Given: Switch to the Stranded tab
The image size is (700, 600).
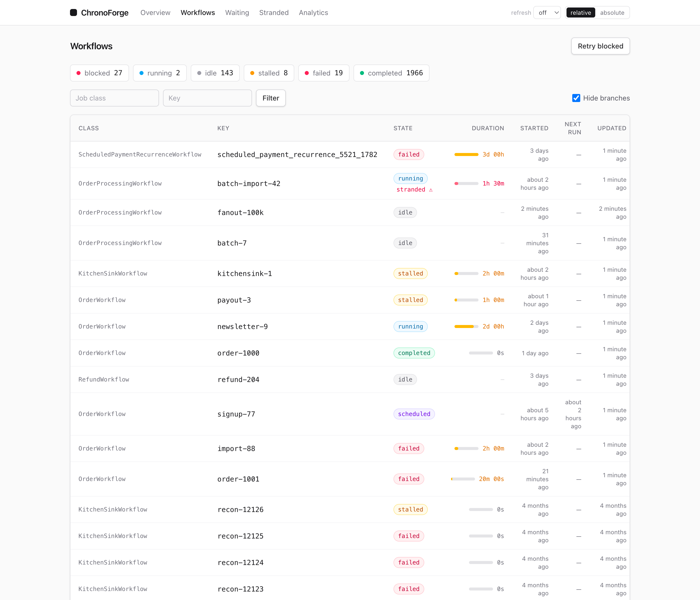Looking at the screenshot, I should pos(274,12).
